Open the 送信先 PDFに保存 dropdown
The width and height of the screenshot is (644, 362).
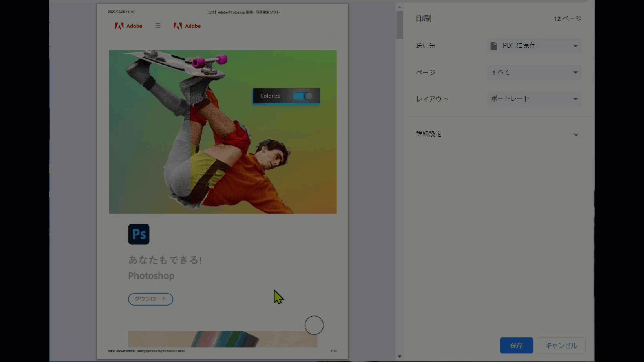pos(534,46)
